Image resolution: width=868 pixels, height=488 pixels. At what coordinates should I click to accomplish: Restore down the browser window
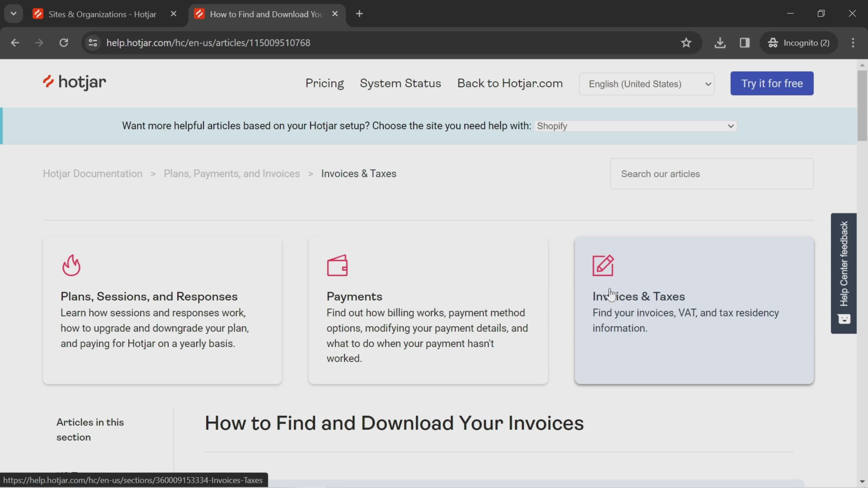point(821,14)
